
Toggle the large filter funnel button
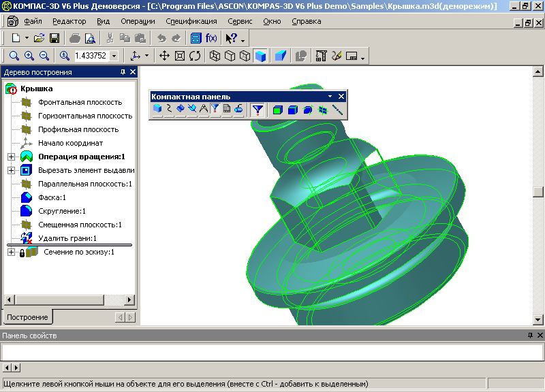coord(258,110)
